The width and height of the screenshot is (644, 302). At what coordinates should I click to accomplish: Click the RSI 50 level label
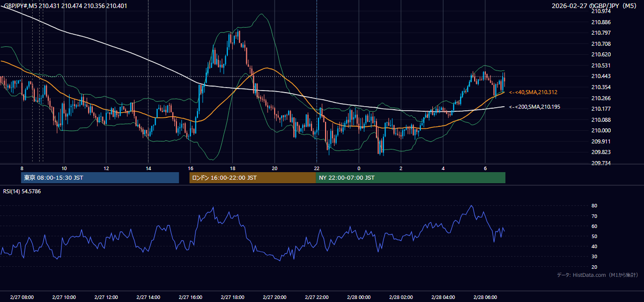594,236
